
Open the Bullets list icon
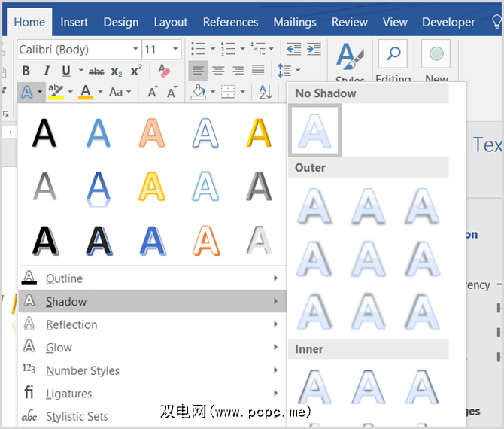coord(199,49)
